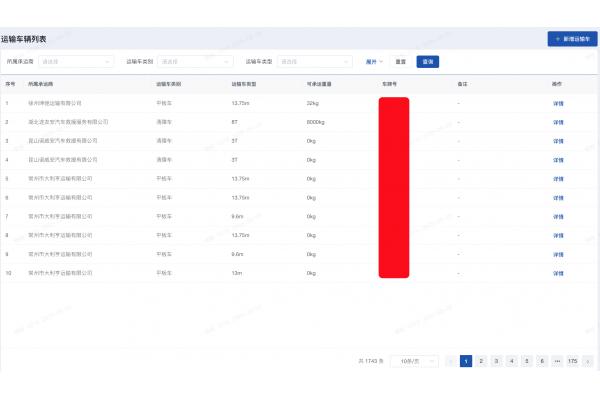Screen dimensions: 600x400
Task: Click the 新增运输车 add button
Action: pos(572,39)
